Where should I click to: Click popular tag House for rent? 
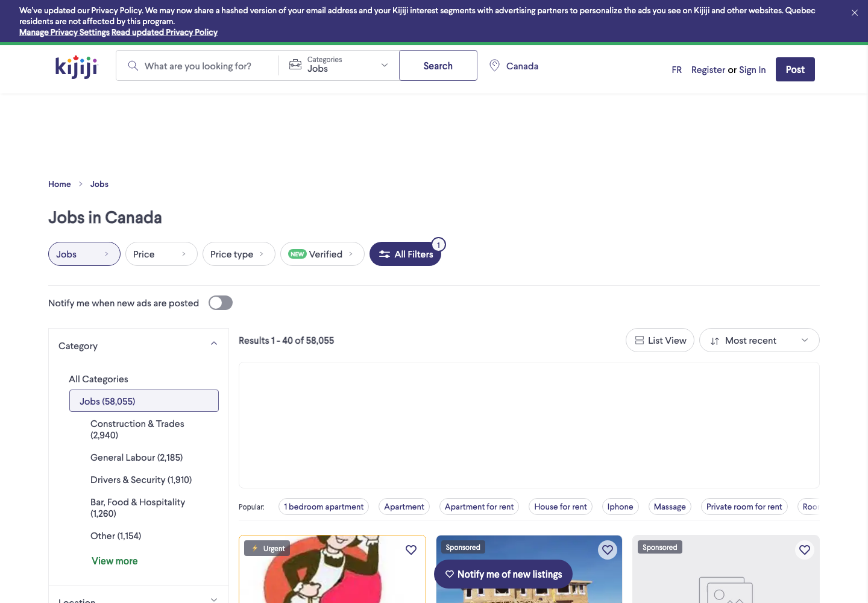pyautogui.click(x=561, y=507)
